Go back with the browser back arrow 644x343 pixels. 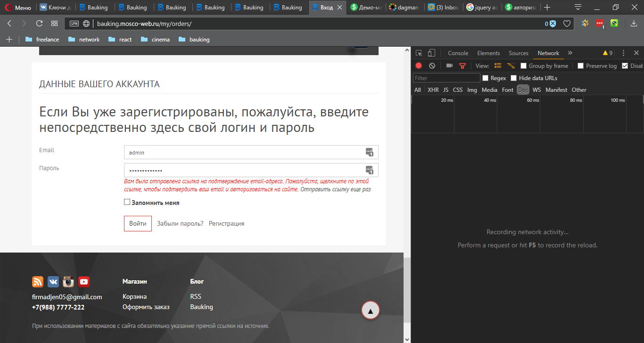[x=9, y=24]
